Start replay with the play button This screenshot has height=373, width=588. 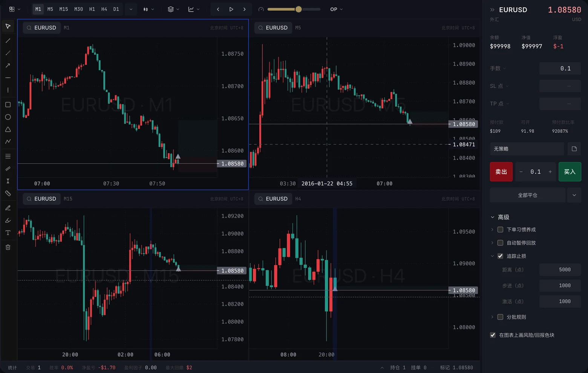tap(231, 9)
